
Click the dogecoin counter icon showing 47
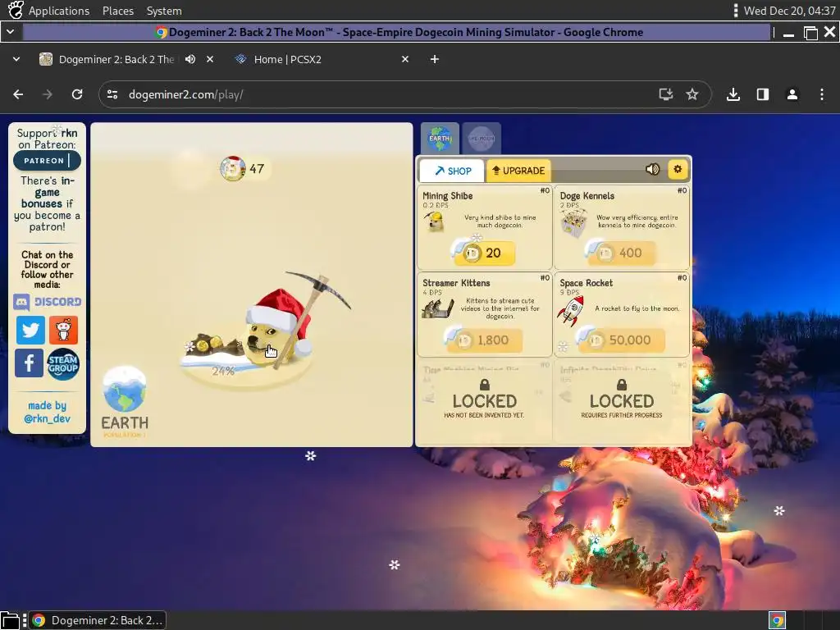[x=232, y=169]
